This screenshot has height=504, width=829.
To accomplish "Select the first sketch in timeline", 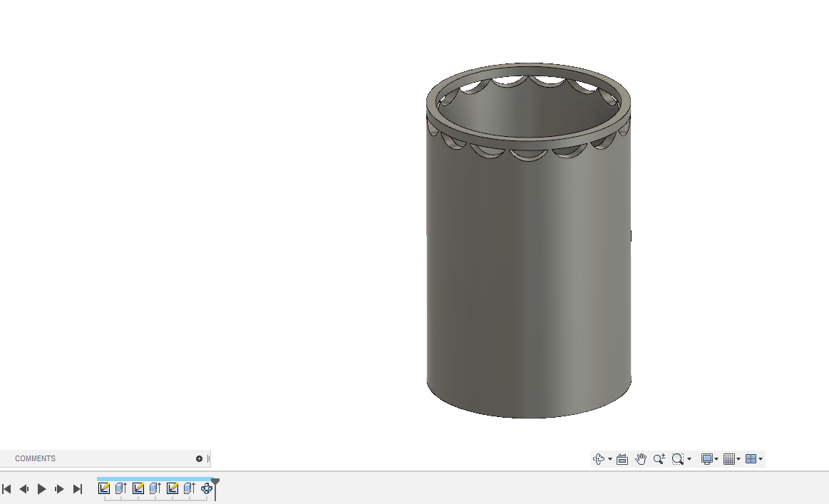I will pyautogui.click(x=104, y=488).
